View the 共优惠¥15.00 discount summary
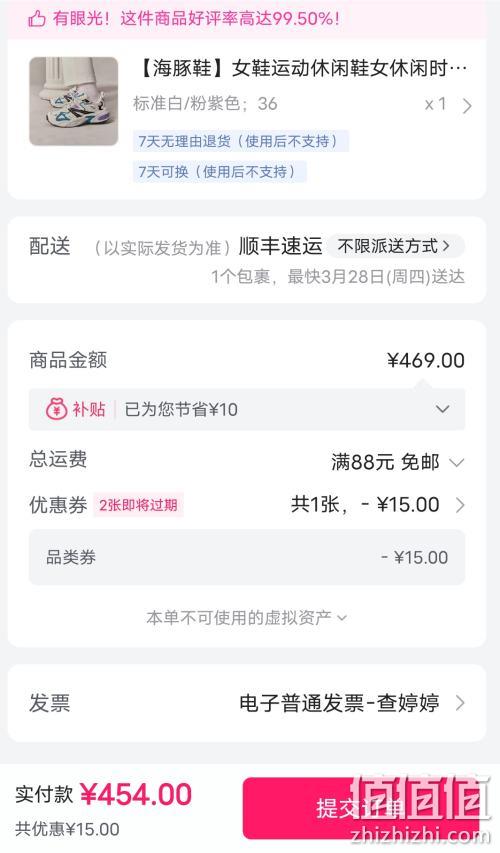Image resolution: width=500 pixels, height=853 pixels. click(x=67, y=829)
